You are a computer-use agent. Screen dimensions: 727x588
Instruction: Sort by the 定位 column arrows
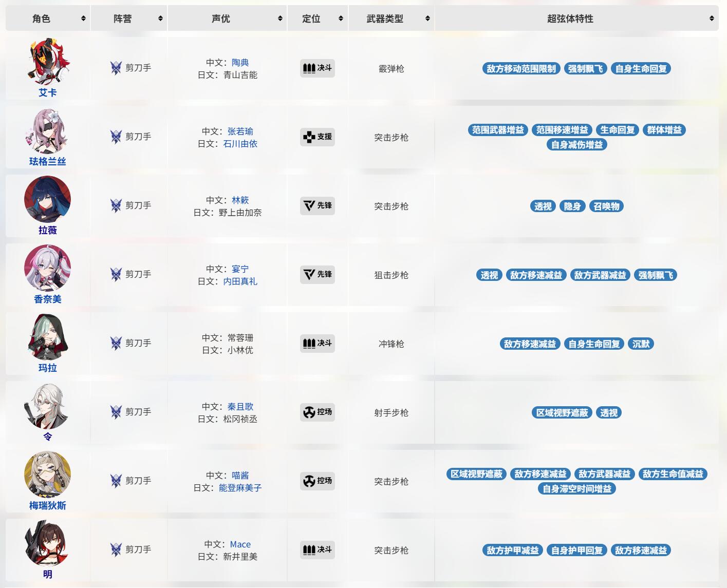[x=341, y=18]
